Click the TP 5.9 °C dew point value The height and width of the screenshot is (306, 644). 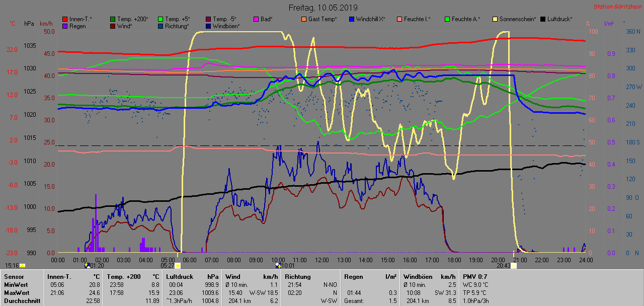475,292
